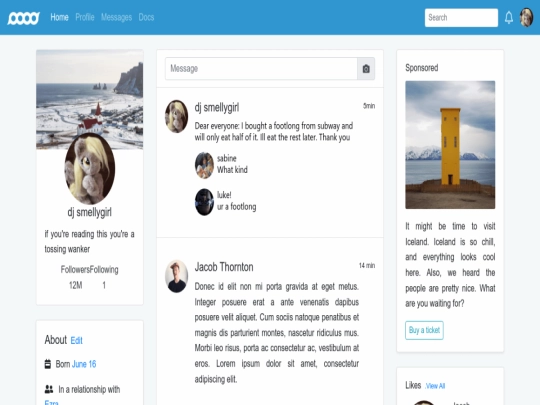
Task: Open the Messages nav item
Action: [116, 17]
